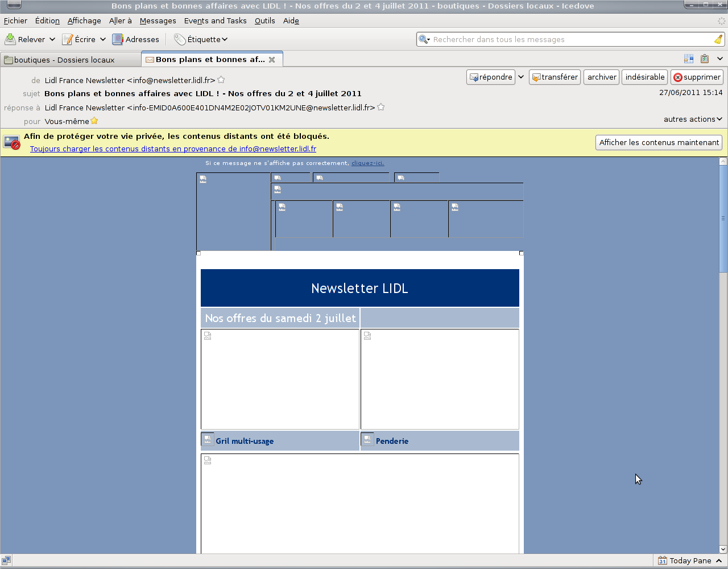Click the cliquez-ici link

367,163
